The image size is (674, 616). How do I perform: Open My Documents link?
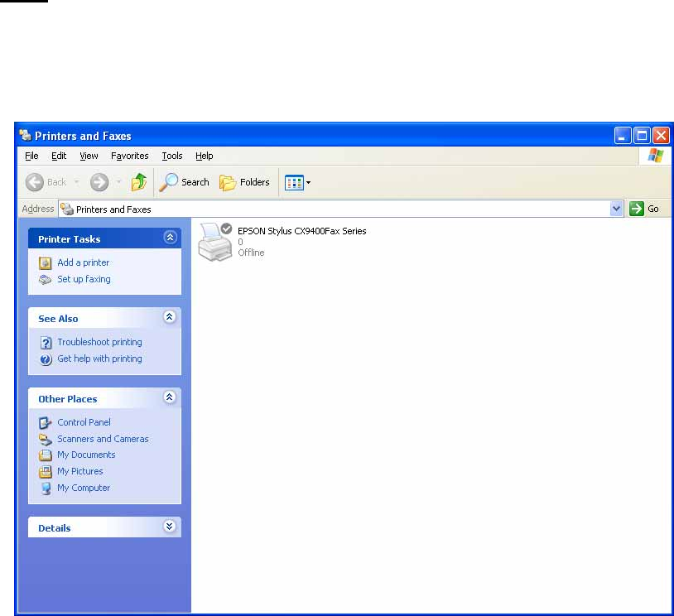[x=86, y=455]
